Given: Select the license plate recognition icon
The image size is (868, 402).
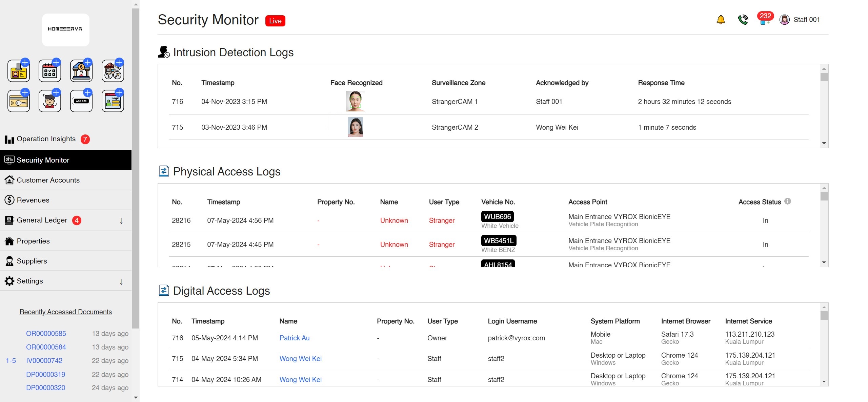Looking at the screenshot, I should pyautogui.click(x=81, y=100).
